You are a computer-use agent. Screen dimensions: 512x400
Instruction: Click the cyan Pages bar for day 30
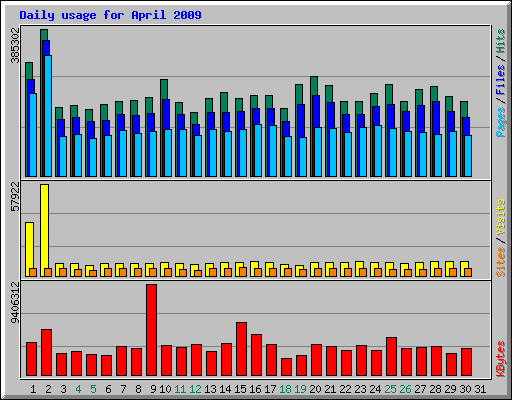click(468, 156)
